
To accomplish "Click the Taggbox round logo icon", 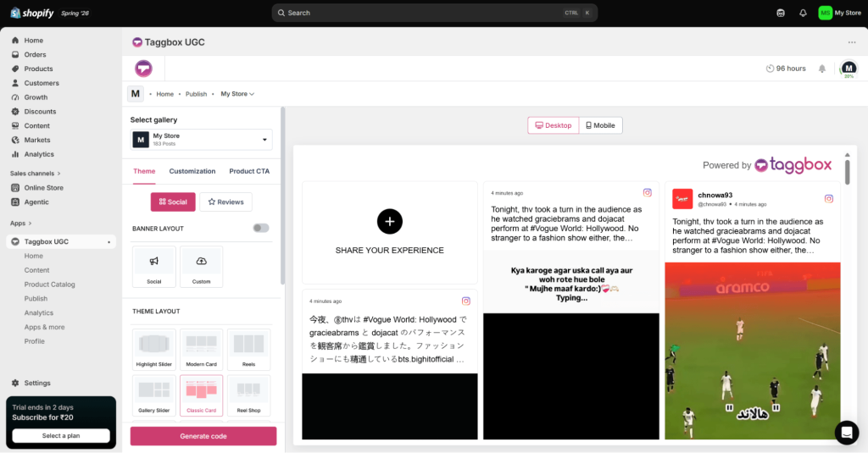I will [x=143, y=69].
